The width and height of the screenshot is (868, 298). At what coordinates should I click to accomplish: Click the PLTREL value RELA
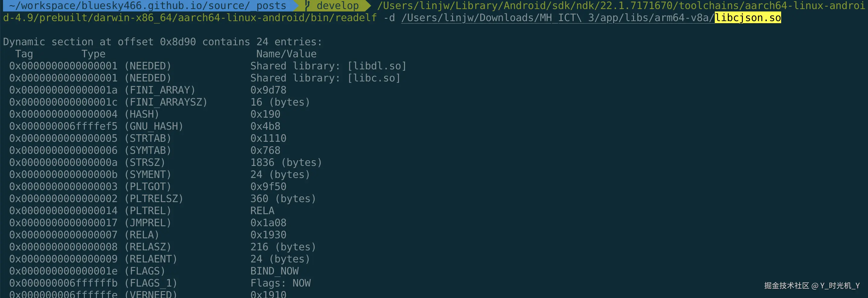[x=262, y=211]
